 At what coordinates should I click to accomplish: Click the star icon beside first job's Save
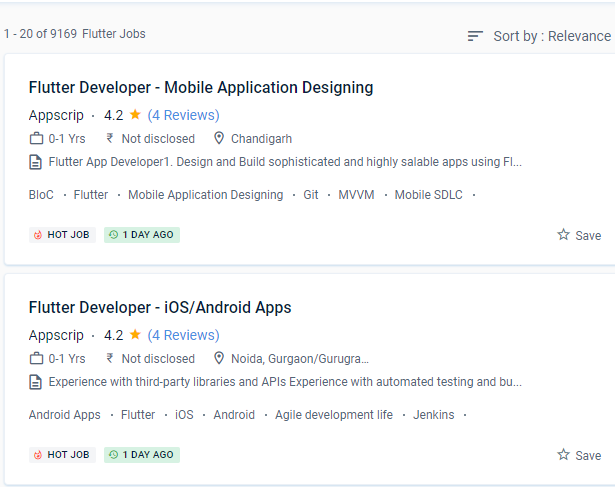point(564,235)
